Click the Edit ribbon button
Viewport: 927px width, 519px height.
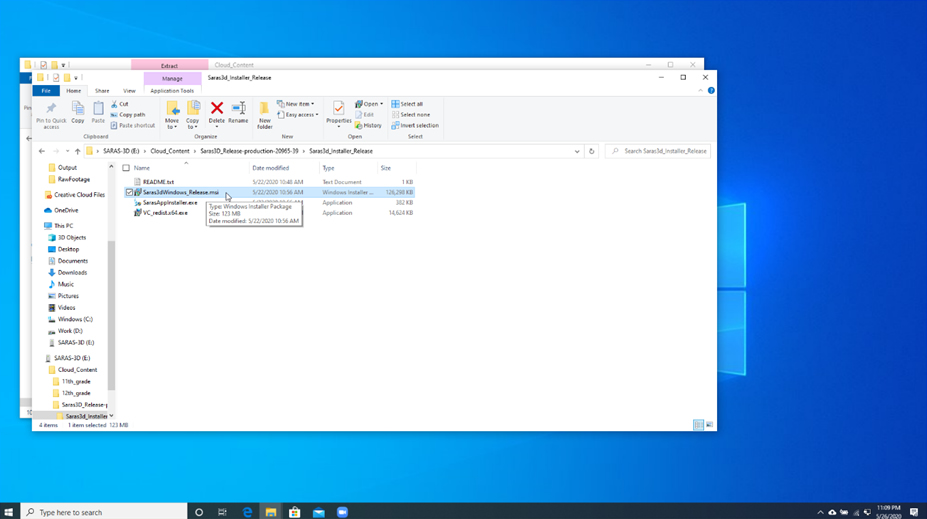point(365,115)
